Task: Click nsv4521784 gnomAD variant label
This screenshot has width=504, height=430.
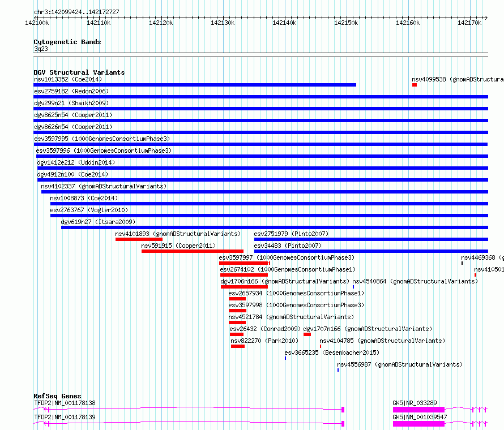Action: tap(291, 317)
